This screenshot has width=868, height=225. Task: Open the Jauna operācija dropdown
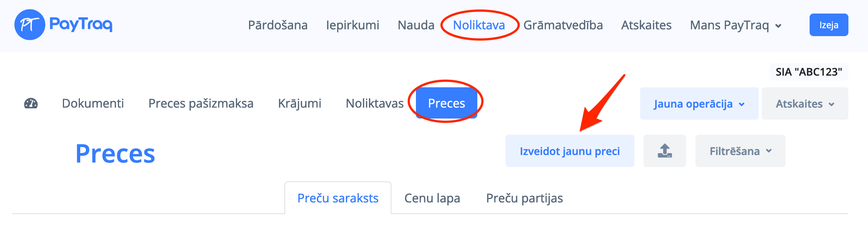click(x=699, y=104)
